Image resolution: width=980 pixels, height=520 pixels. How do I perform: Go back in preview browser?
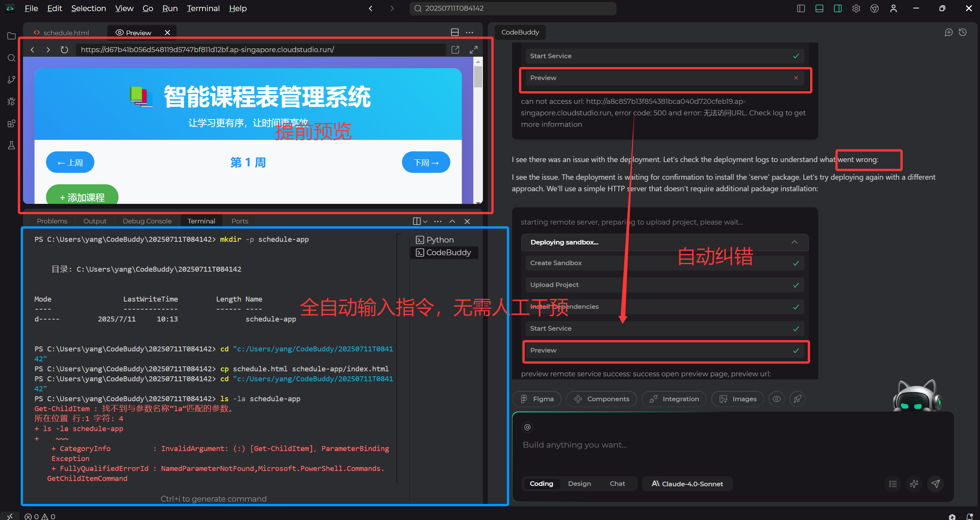point(33,50)
